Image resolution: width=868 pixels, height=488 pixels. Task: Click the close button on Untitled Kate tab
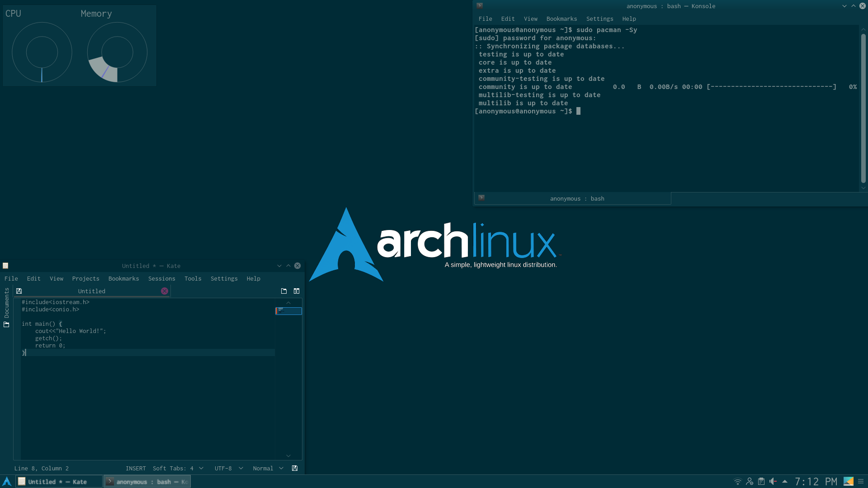coord(164,291)
